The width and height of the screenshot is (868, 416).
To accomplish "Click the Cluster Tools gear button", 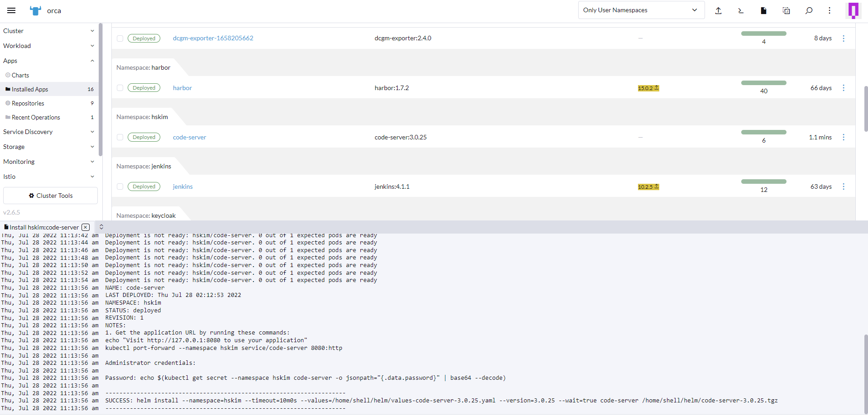I will (x=50, y=196).
